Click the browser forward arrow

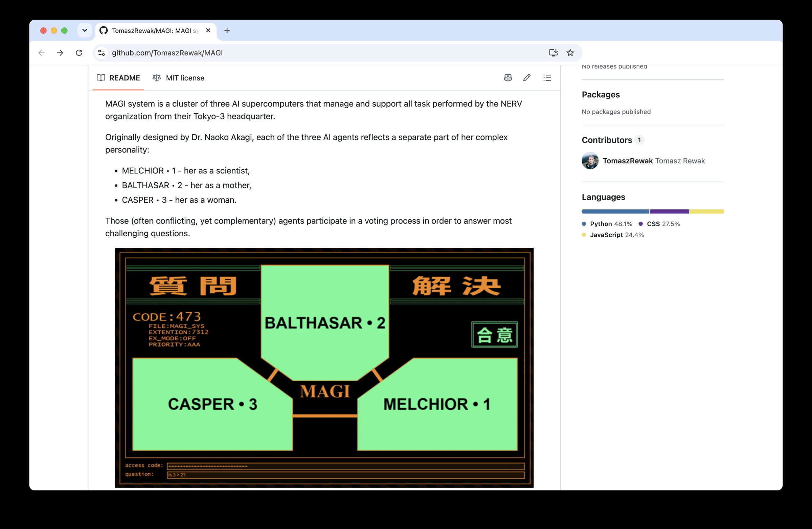tap(60, 53)
